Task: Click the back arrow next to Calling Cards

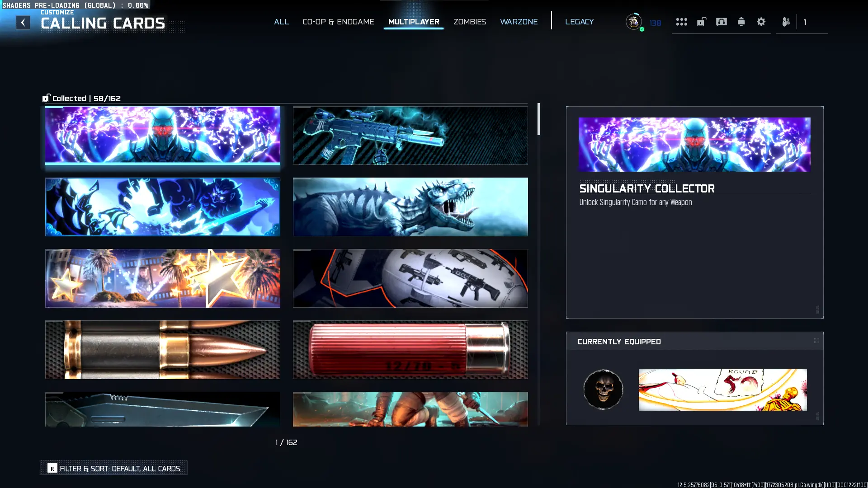Action: point(23,23)
